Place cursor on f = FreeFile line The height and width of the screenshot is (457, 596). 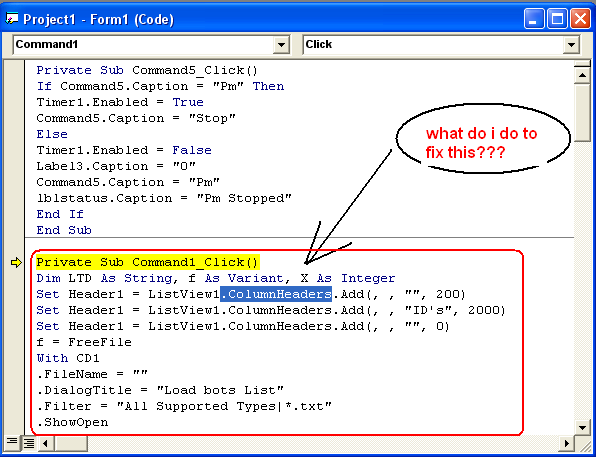click(84, 342)
